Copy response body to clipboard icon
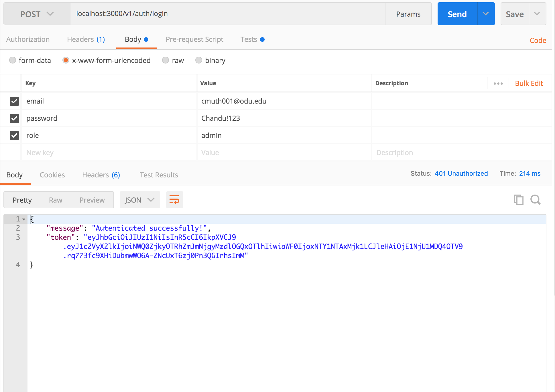555x392 pixels. pyautogui.click(x=518, y=200)
